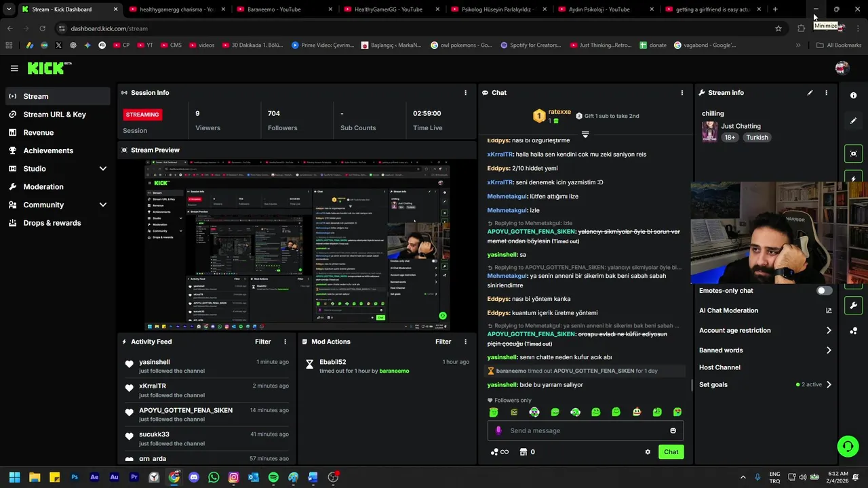
Task: Reload the dashboard page
Action: pos(42,28)
